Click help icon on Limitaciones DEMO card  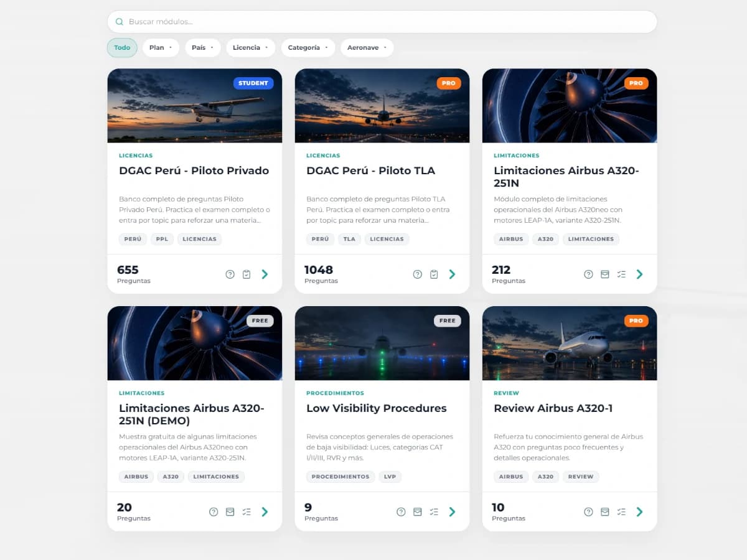point(214,512)
